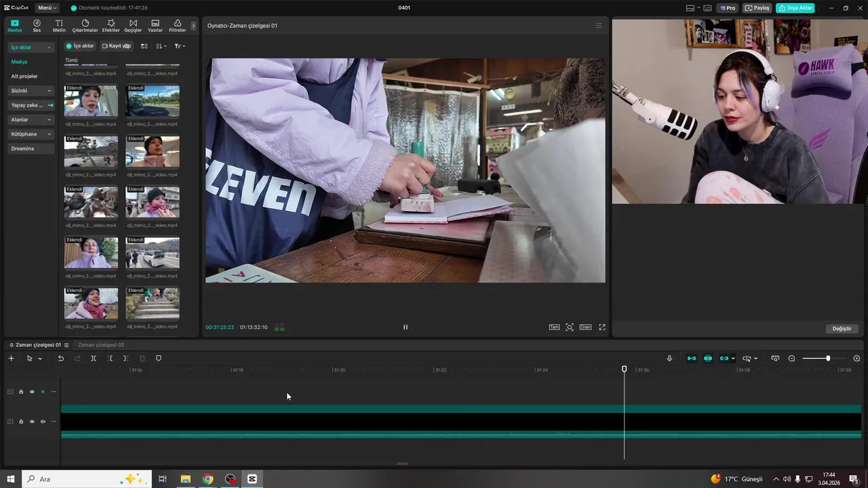Click the trash delete icon in timeline toolbar
Screen dimensions: 868x488
(x=142, y=359)
